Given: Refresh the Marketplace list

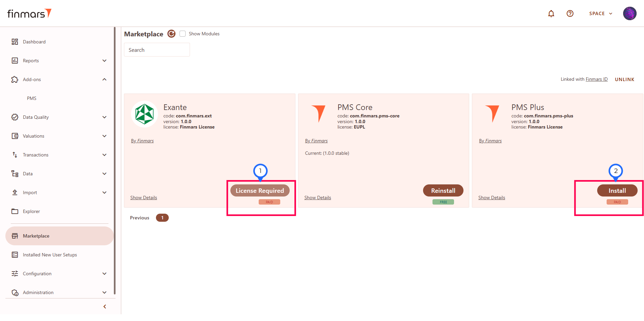Looking at the screenshot, I should pos(171,34).
